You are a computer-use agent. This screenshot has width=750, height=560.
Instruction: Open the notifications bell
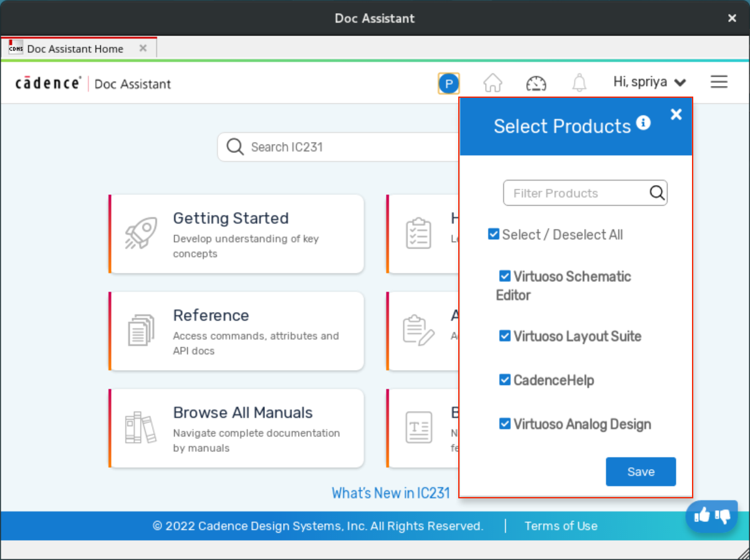[579, 83]
